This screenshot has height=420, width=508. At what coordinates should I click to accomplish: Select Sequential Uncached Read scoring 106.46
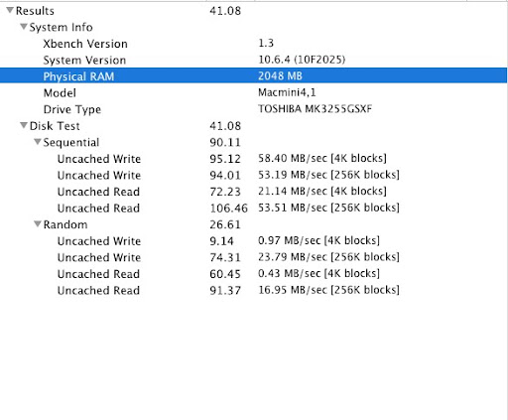pyautogui.click(x=253, y=208)
